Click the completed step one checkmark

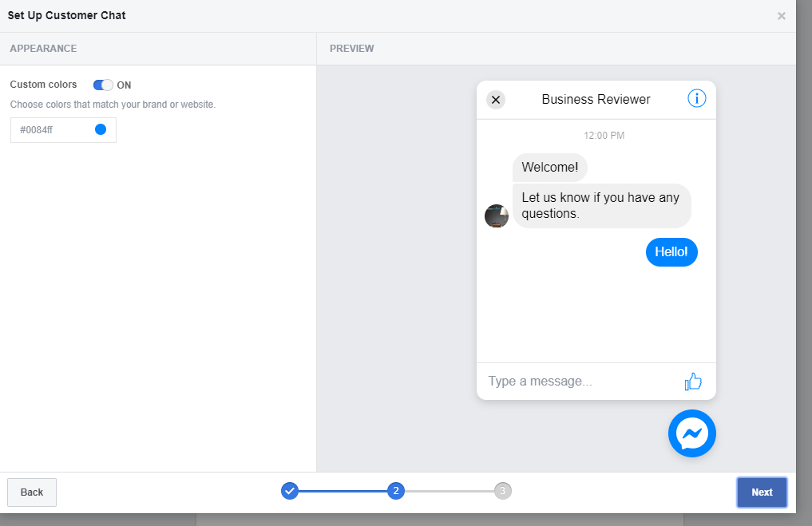(290, 491)
